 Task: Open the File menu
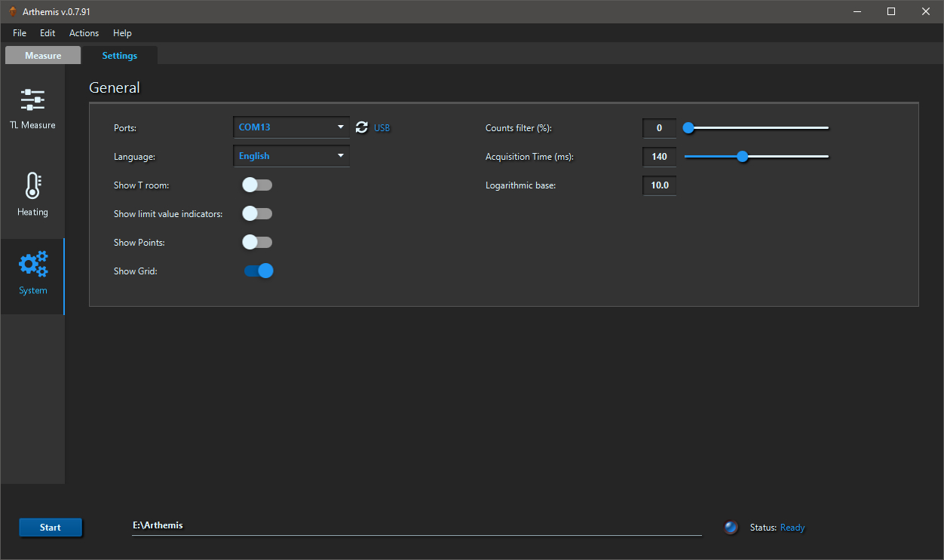click(x=20, y=33)
